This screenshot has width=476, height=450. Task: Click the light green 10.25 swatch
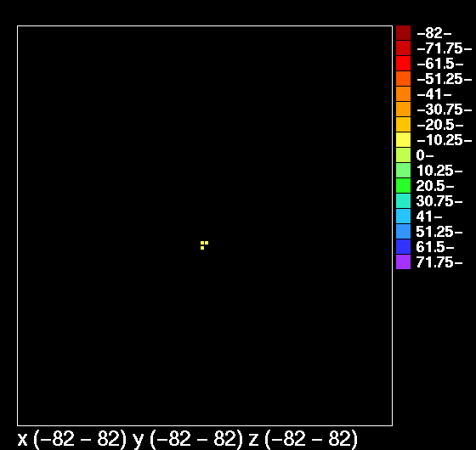403,171
